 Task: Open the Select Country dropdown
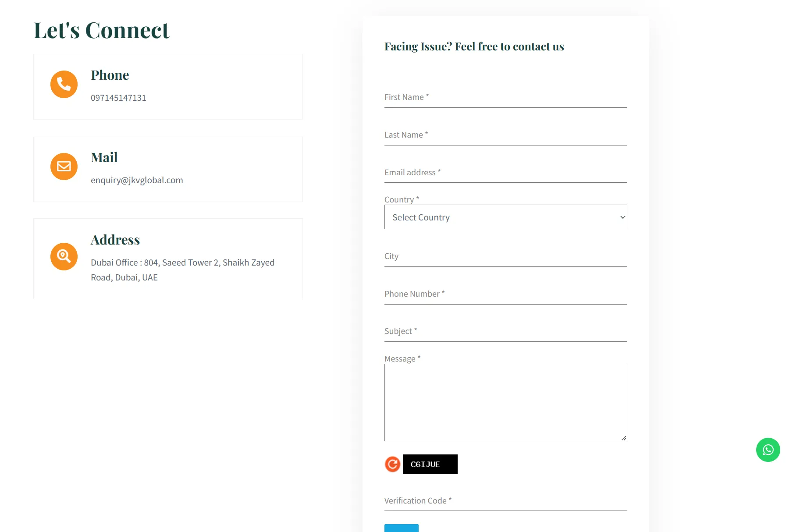tap(505, 217)
